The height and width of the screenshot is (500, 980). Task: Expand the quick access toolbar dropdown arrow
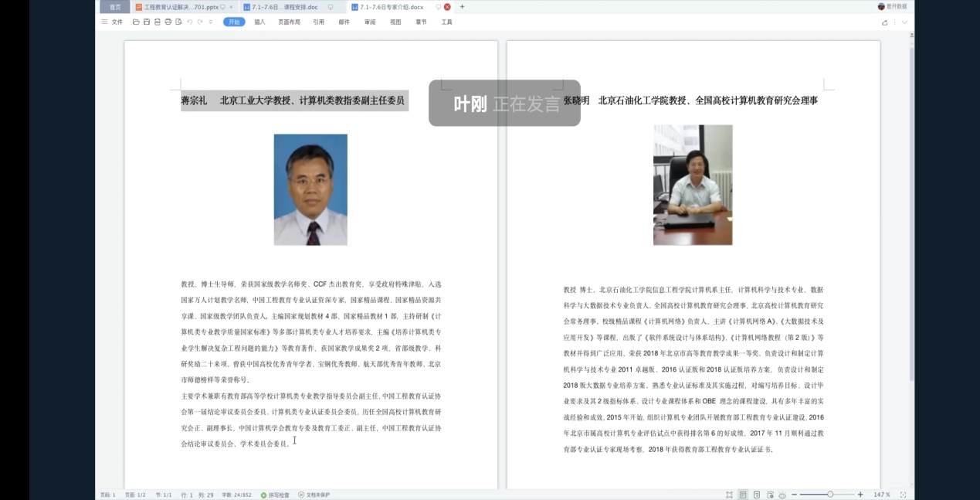[x=211, y=22]
